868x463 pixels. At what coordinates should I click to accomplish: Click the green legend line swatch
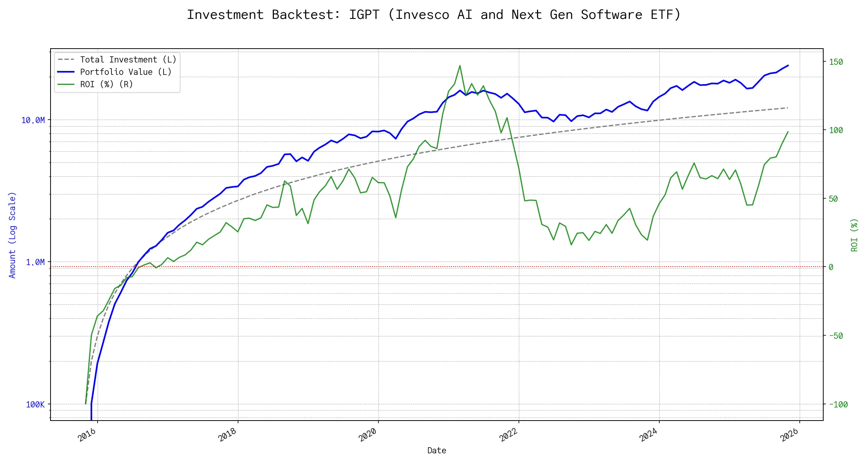(x=66, y=84)
